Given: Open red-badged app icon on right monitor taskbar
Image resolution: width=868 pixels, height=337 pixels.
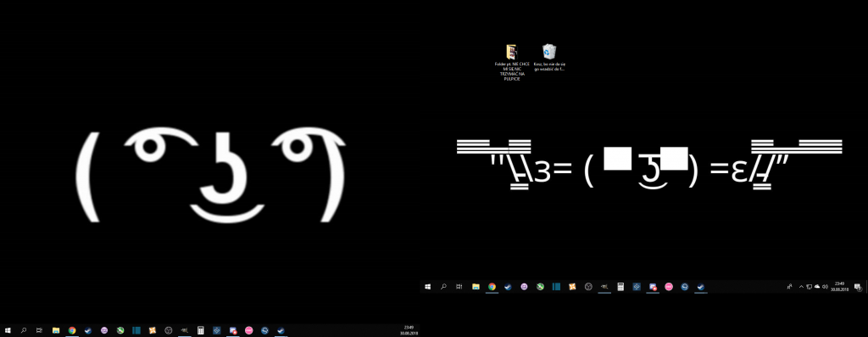Looking at the screenshot, I should click(x=653, y=287).
